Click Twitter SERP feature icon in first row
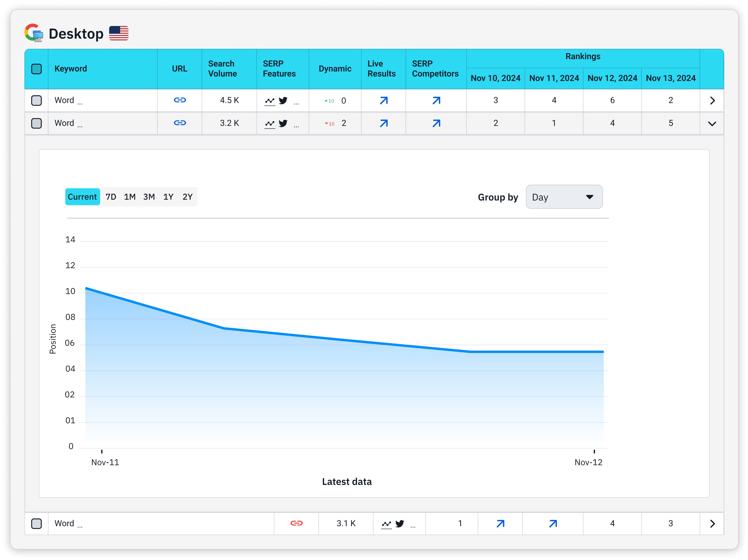This screenshot has height=560, width=748. point(283,100)
